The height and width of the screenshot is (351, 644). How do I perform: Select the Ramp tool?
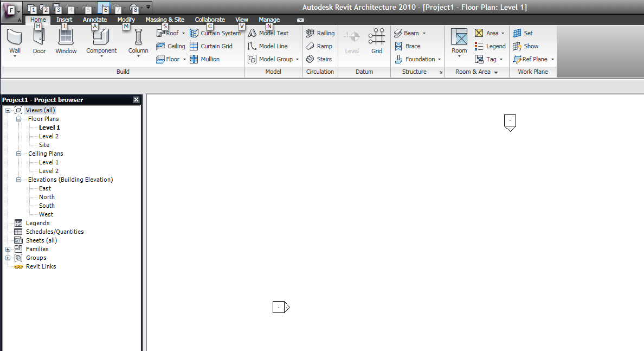pos(319,46)
